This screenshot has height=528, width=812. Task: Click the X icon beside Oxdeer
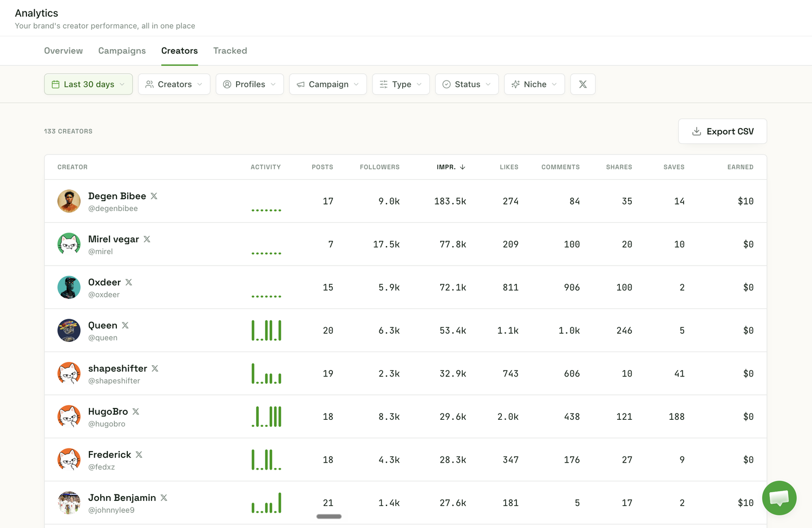129,282
